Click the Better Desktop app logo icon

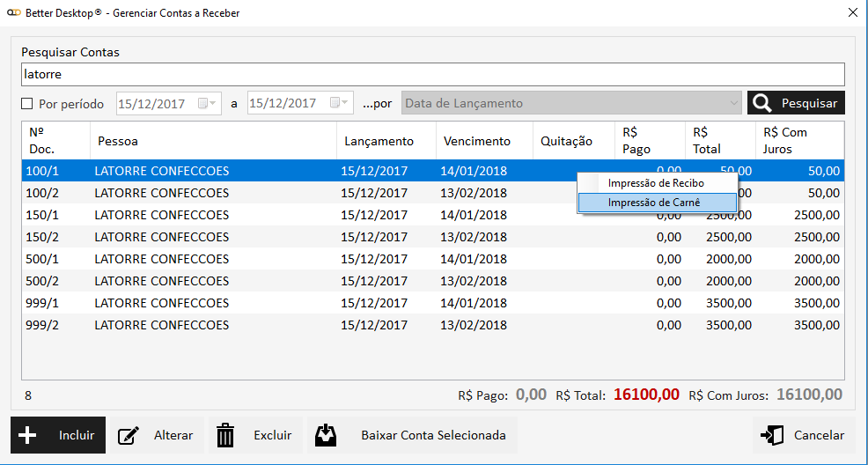(13, 13)
